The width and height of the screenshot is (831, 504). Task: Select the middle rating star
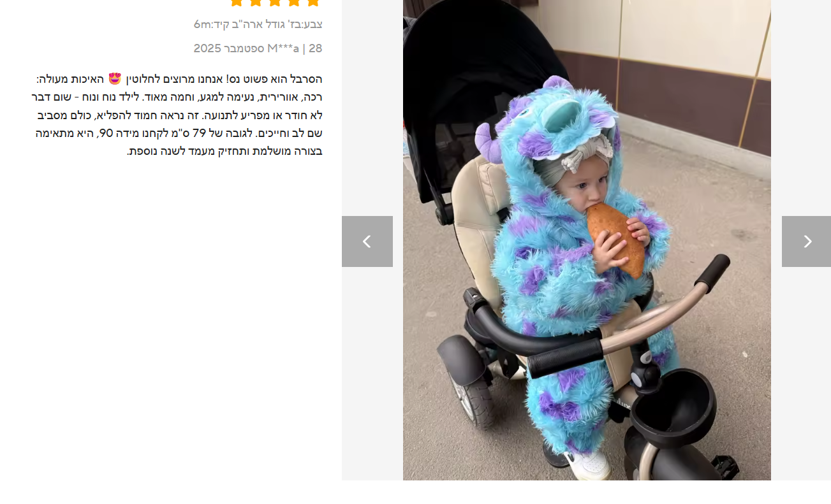[275, 2]
